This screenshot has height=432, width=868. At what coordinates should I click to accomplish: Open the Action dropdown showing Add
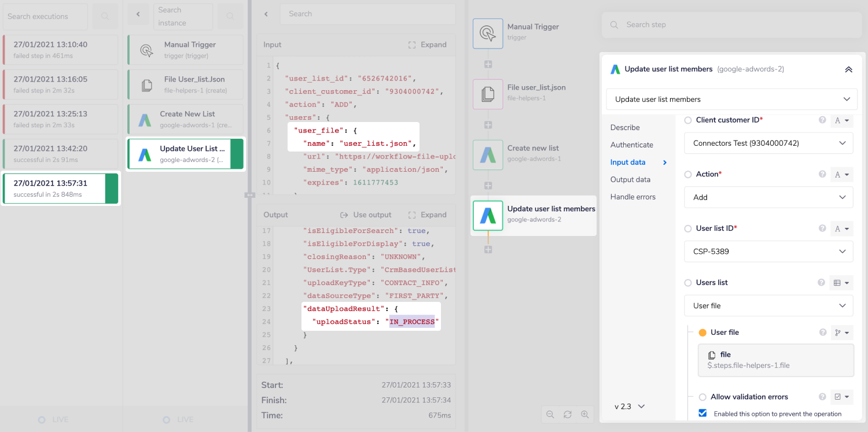(768, 197)
